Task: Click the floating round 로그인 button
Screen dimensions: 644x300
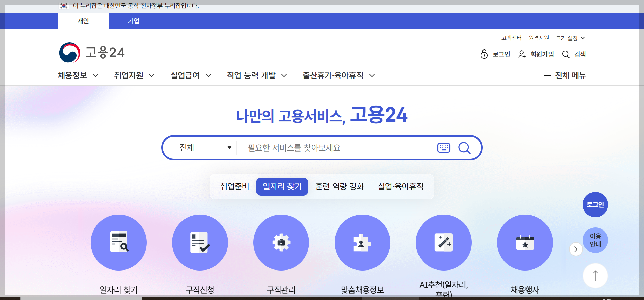Action: (595, 204)
